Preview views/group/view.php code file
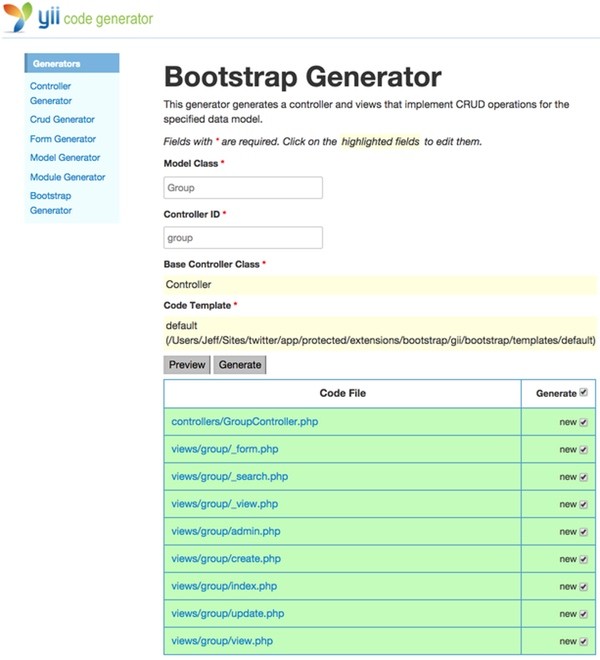 (x=222, y=641)
